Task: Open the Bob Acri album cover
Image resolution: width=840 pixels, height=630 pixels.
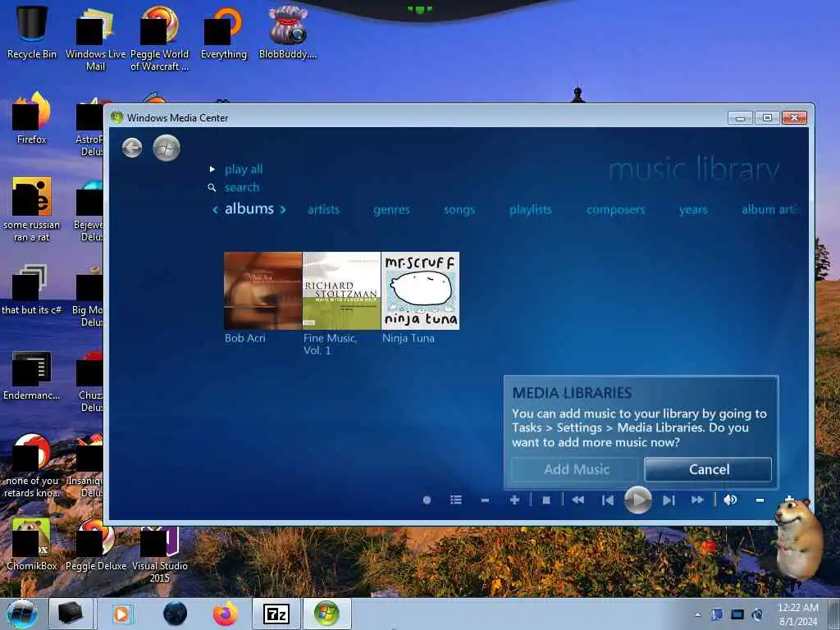Action: (x=263, y=291)
